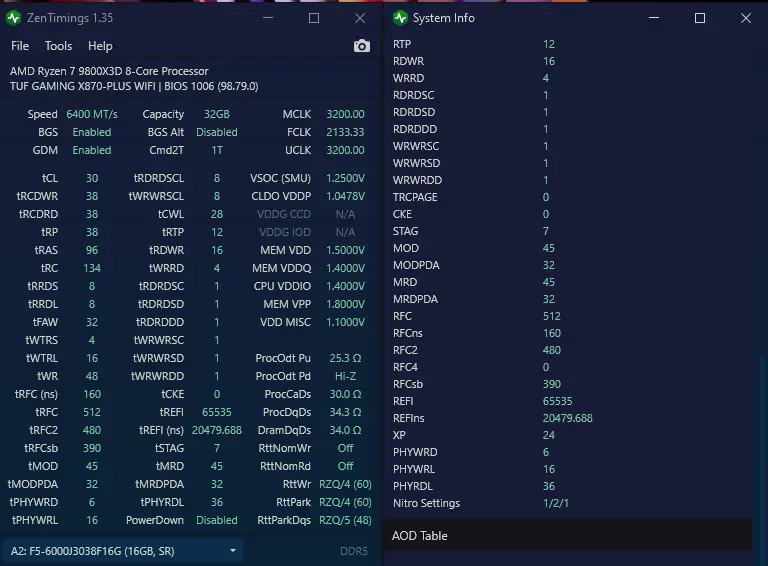The width and height of the screenshot is (768, 566).
Task: Click the tFAW value 32
Action: pyautogui.click(x=92, y=322)
